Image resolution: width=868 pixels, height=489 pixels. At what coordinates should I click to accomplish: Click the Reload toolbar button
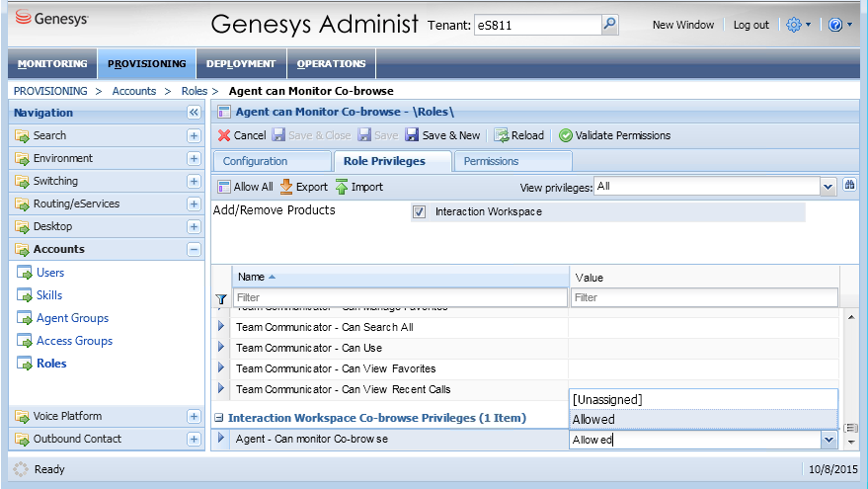(x=518, y=135)
